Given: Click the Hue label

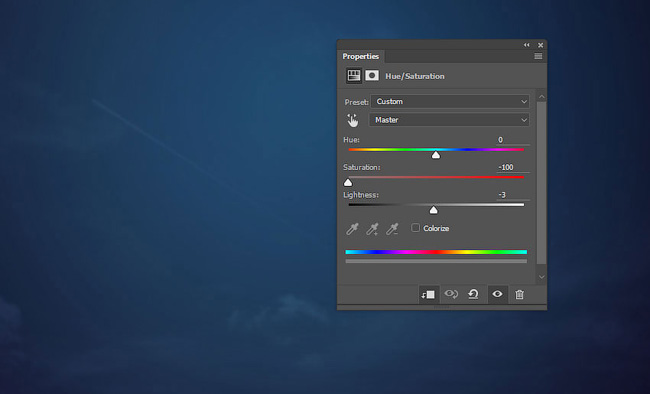Looking at the screenshot, I should coord(352,140).
